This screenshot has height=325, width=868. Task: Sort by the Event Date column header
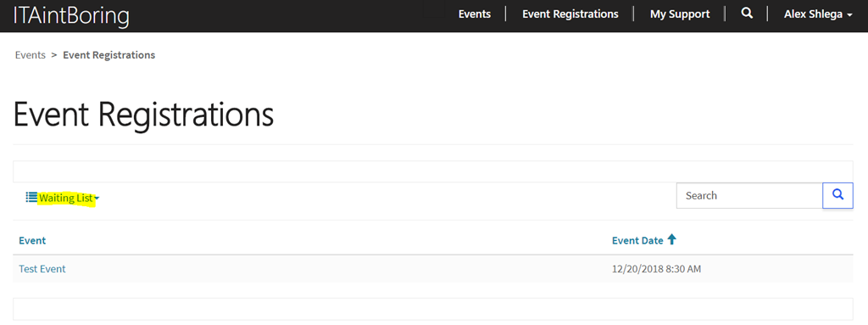click(x=637, y=241)
